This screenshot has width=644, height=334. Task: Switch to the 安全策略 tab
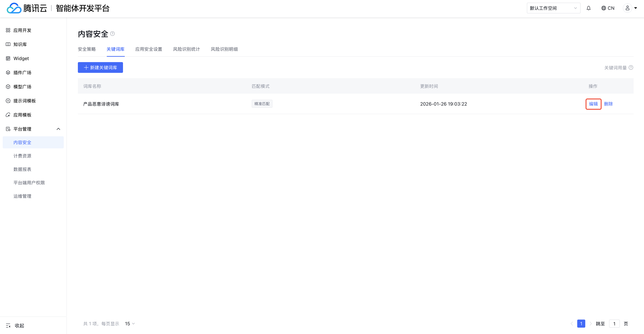pos(87,49)
